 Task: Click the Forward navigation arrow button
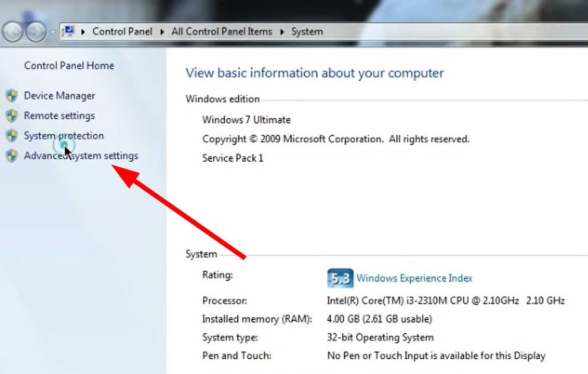pos(36,31)
